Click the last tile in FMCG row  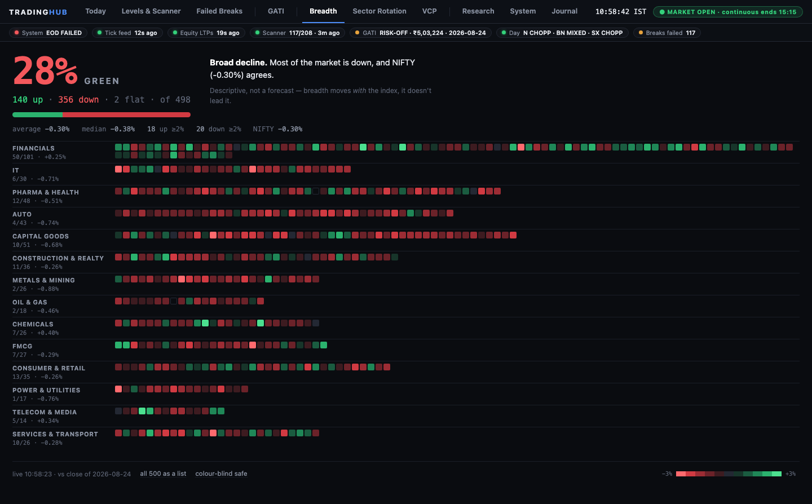(324, 345)
